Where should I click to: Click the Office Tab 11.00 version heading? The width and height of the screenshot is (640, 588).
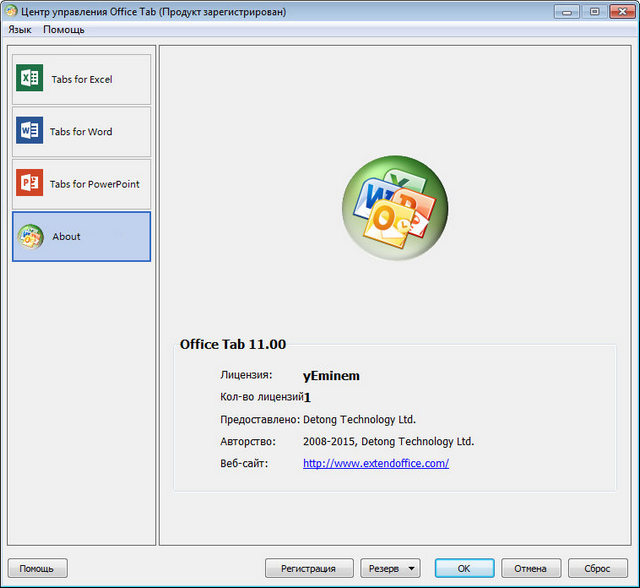233,344
